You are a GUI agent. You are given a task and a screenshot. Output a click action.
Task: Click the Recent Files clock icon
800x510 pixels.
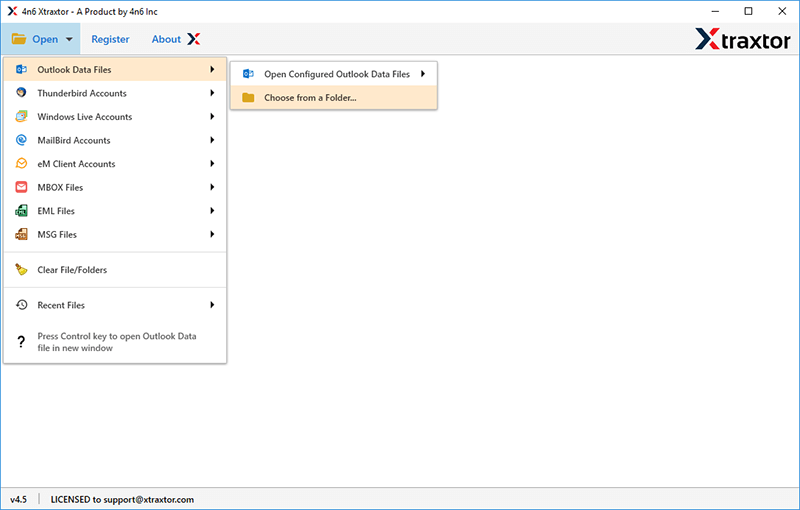tap(21, 305)
